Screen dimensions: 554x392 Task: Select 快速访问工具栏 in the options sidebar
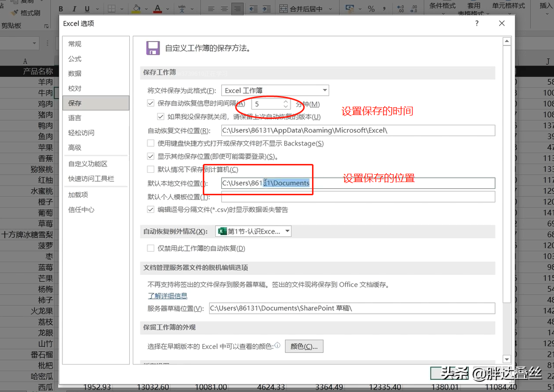click(x=96, y=179)
